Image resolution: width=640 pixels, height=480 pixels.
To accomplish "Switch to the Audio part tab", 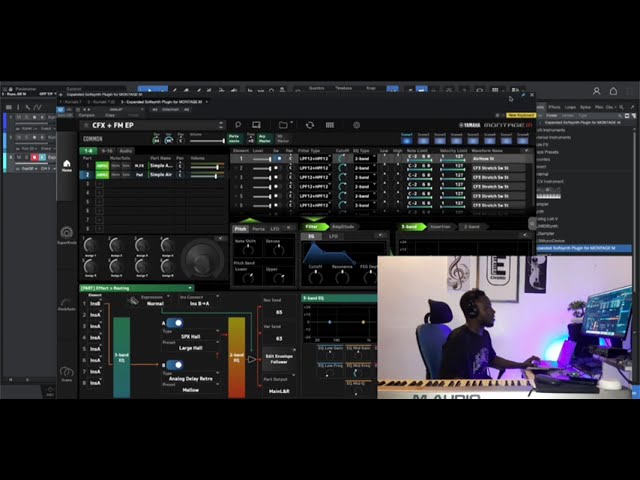I will pyautogui.click(x=126, y=151).
